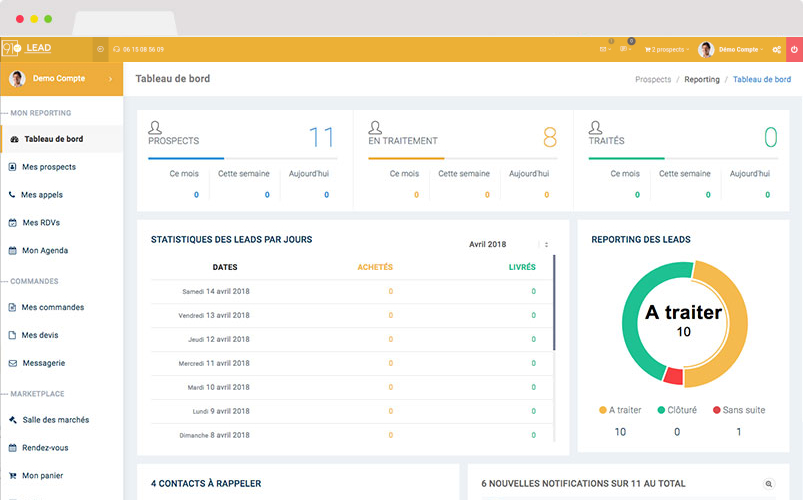Open the envelope messages icon in top bar
803x500 pixels.
coord(604,49)
